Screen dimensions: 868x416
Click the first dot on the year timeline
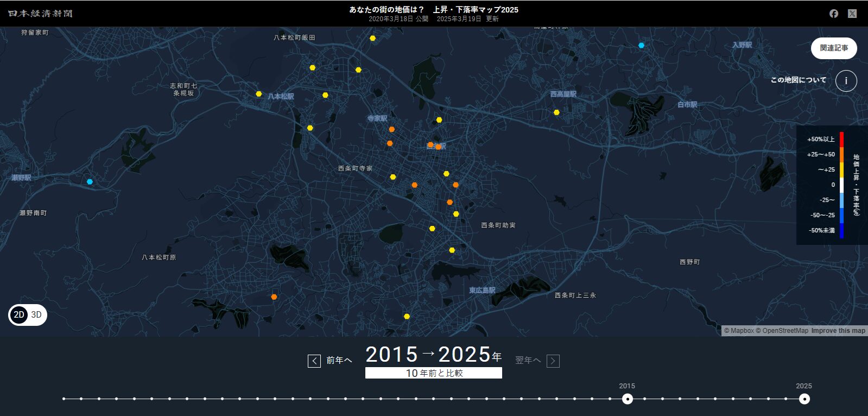(64, 399)
